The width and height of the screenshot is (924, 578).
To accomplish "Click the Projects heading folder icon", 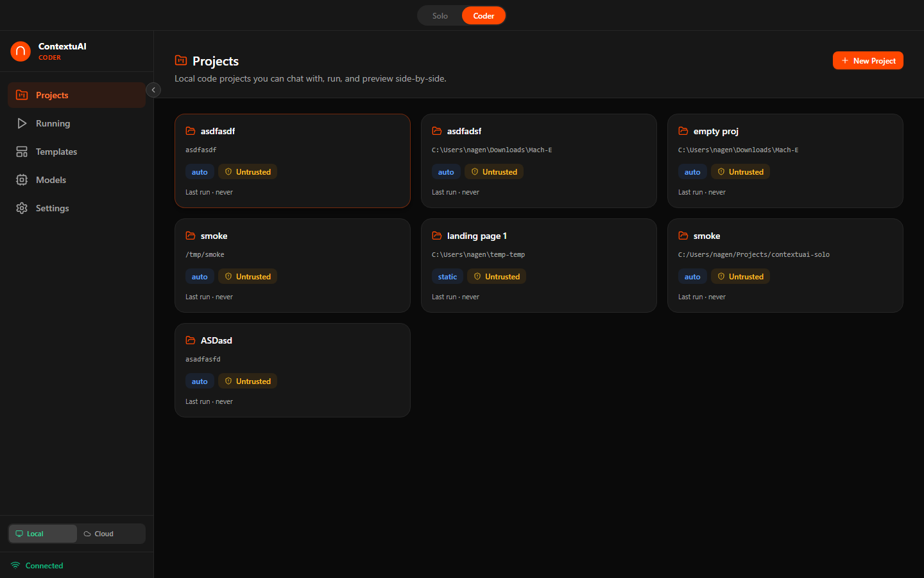I will point(181,60).
